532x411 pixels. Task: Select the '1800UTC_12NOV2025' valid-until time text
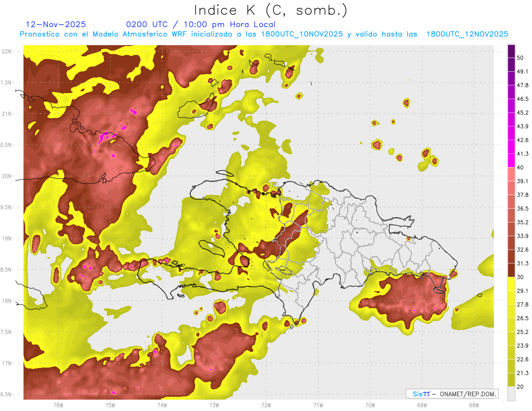tap(467, 34)
